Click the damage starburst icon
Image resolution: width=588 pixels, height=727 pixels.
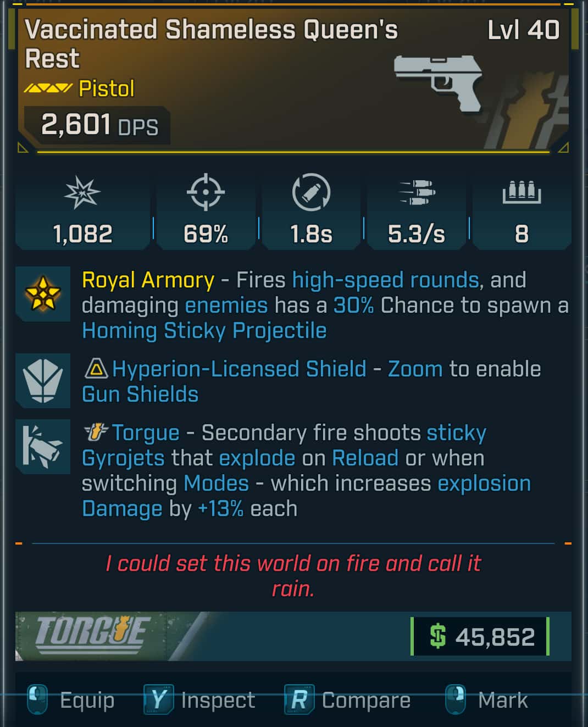point(82,193)
